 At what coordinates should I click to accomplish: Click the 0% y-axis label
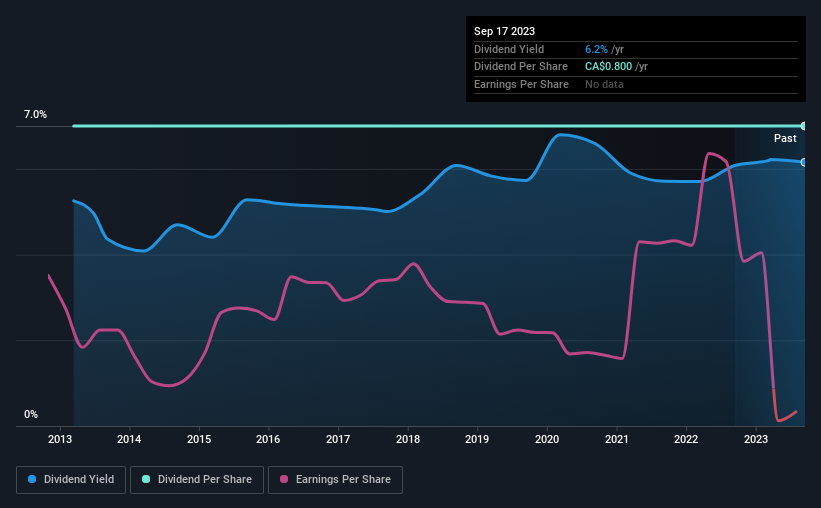click(31, 414)
